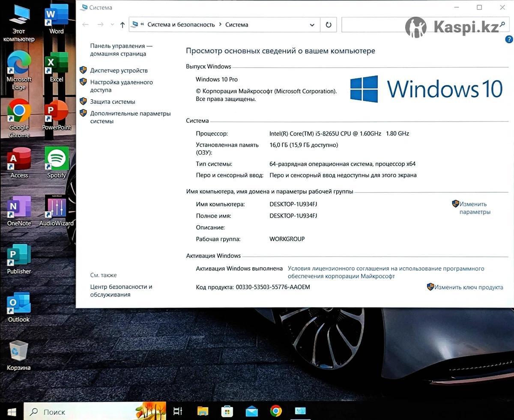Select the Система window taskbar button
The height and width of the screenshot is (420, 514).
click(x=301, y=412)
